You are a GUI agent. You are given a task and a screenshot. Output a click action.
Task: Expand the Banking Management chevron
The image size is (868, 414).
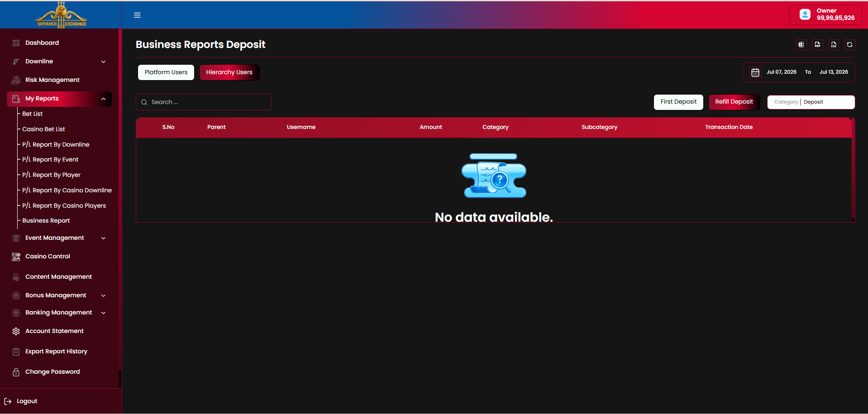coord(103,313)
